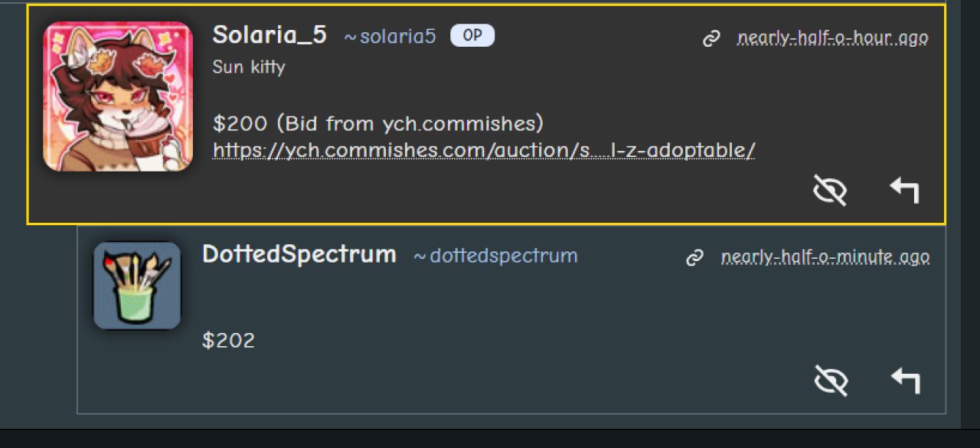The height and width of the screenshot is (448, 980).
Task: Click the $202 bid text
Action: [228, 341]
